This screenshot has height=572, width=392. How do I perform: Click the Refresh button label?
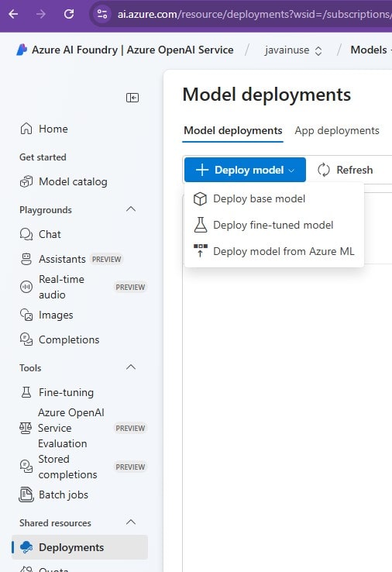click(355, 170)
